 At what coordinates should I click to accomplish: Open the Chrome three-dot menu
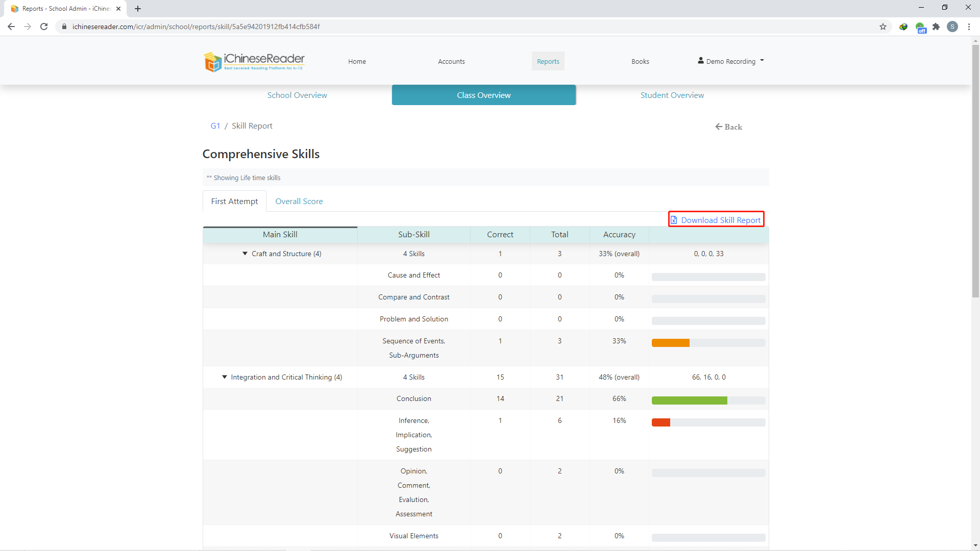tap(968, 27)
